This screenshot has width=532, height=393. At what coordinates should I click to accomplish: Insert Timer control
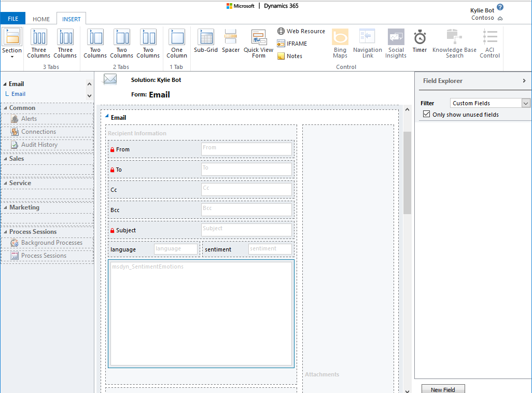click(419, 41)
